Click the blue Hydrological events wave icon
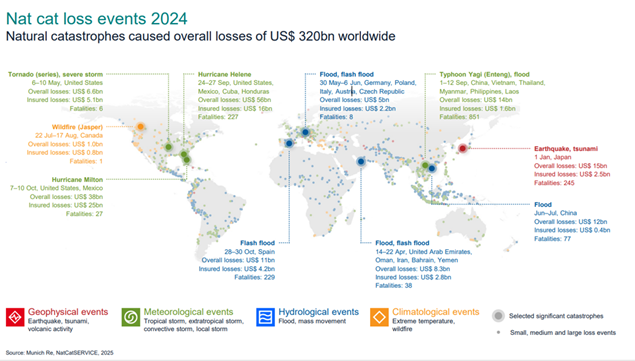Screen dimensions: 635x361 click(x=266, y=317)
